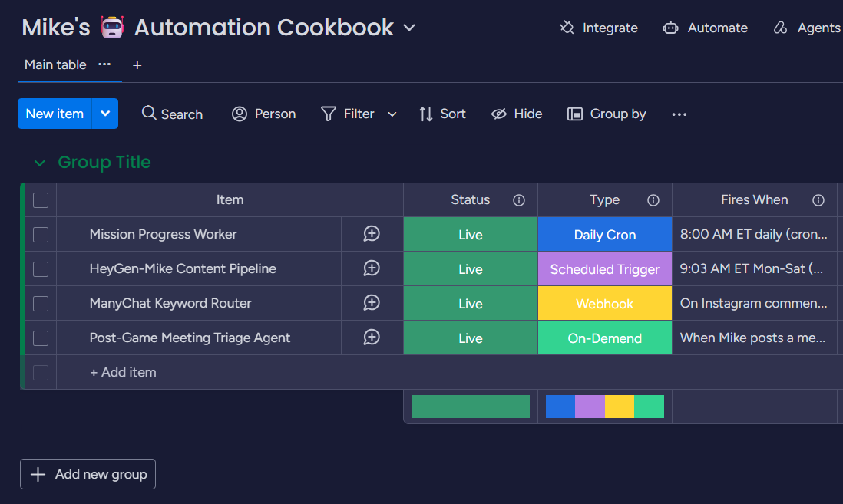Open conversation for HeyGen-Mike Content Pipeline
This screenshot has height=504, width=843.
pos(372,268)
